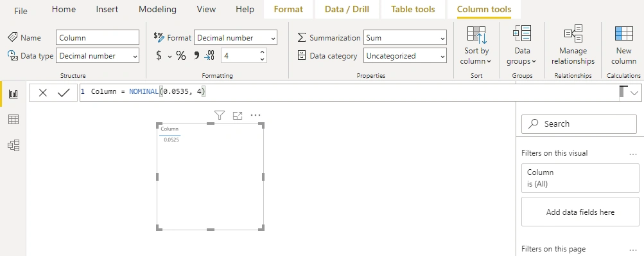Click the decimal places value field
Viewport: 644px width, 256px height.
[x=240, y=55]
